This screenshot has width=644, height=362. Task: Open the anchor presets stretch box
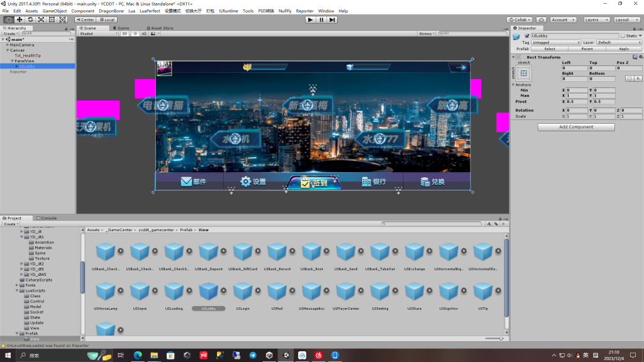pyautogui.click(x=524, y=74)
